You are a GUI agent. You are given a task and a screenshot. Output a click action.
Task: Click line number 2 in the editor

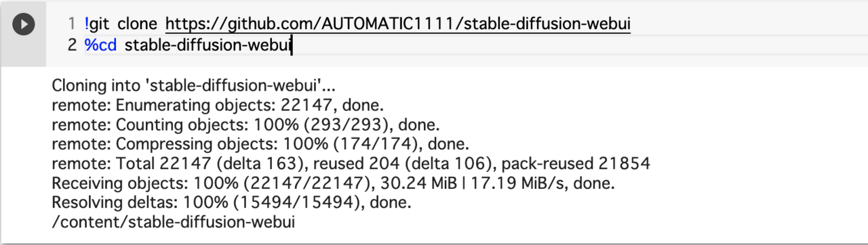(x=71, y=46)
